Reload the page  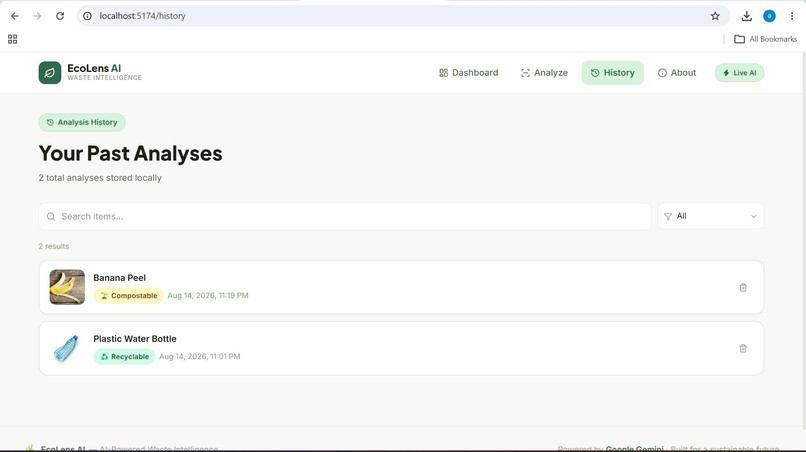coord(60,16)
